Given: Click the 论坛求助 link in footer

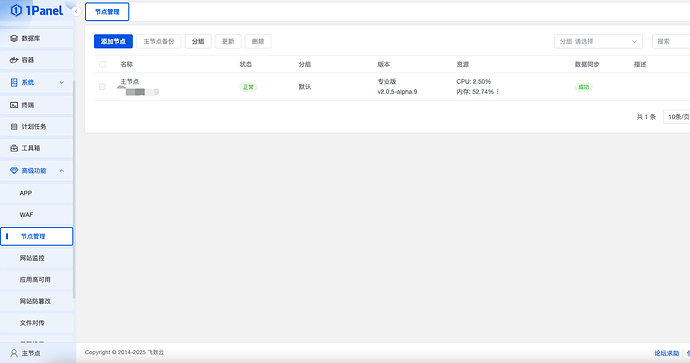Looking at the screenshot, I should (667, 353).
